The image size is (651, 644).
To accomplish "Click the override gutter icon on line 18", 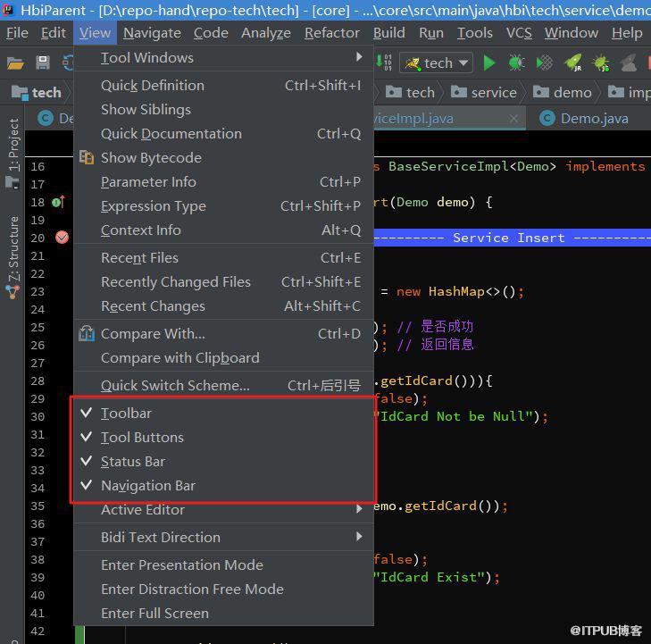I will pyautogui.click(x=58, y=202).
